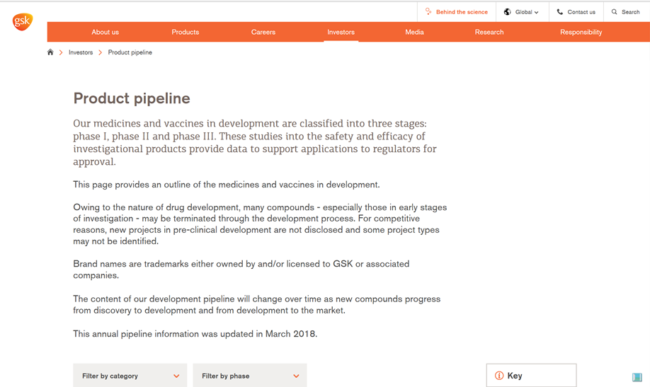The width and height of the screenshot is (650, 387).
Task: Select the Investors menu item
Action: [x=341, y=32]
